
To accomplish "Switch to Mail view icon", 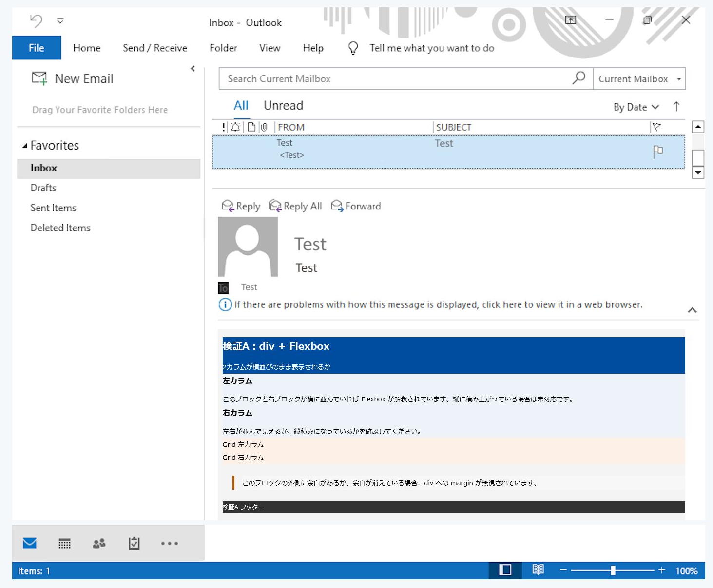I will [x=30, y=543].
